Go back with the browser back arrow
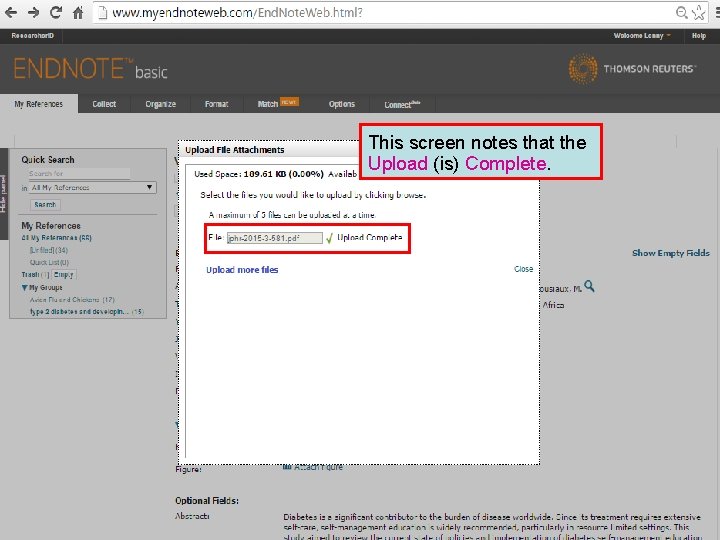The height and width of the screenshot is (540, 720). tap(11, 12)
